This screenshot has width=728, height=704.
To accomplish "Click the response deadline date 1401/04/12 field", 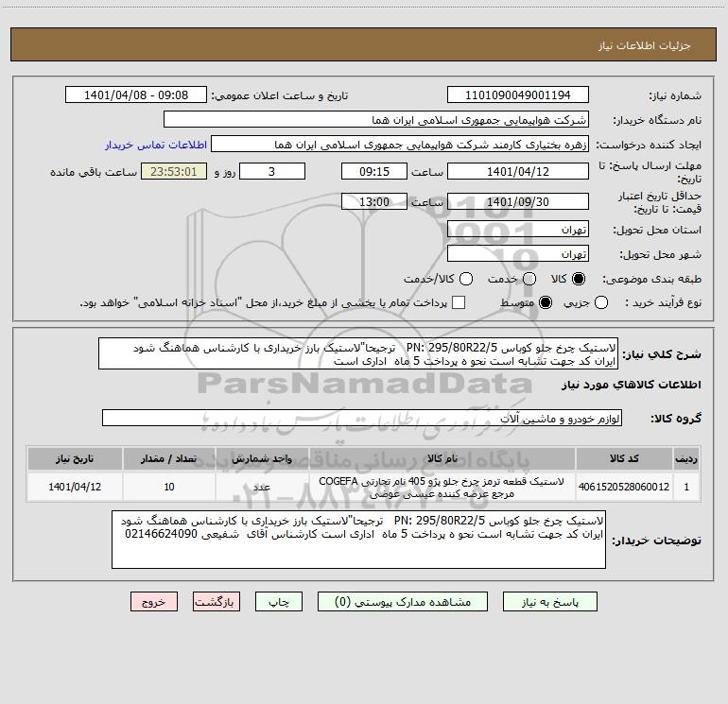I will pos(518,172).
